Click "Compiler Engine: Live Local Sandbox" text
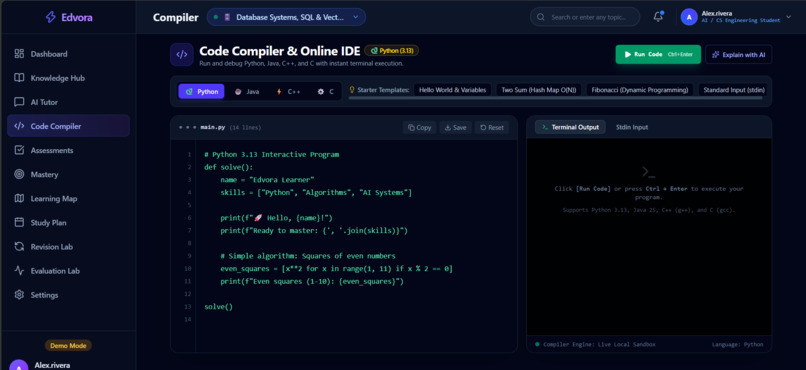The width and height of the screenshot is (806, 370). [x=599, y=344]
